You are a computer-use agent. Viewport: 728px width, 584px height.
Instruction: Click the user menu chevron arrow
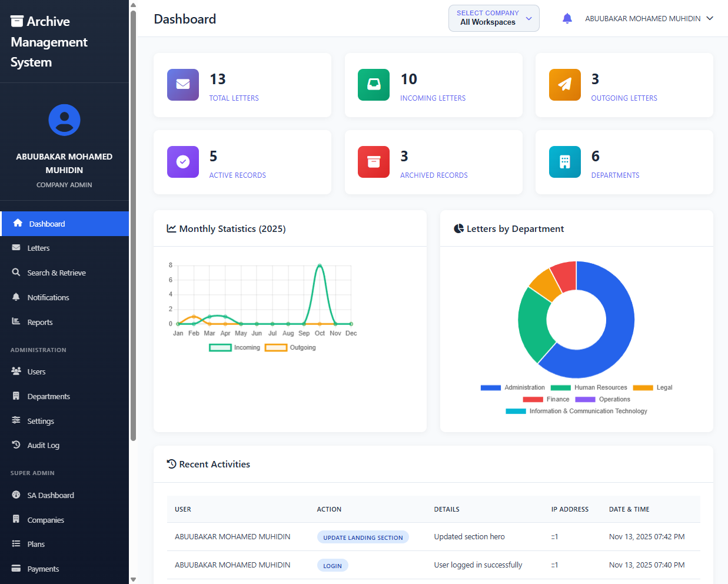(x=710, y=18)
